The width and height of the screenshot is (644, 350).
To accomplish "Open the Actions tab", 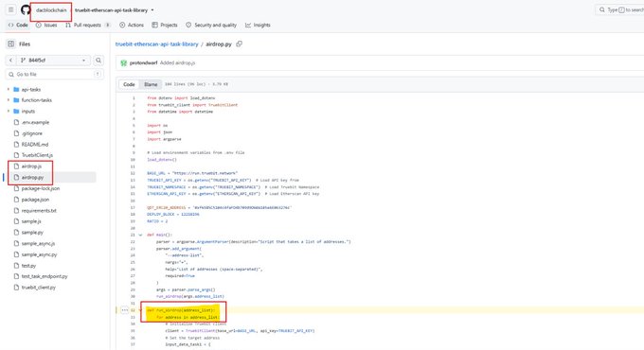I will click(132, 25).
